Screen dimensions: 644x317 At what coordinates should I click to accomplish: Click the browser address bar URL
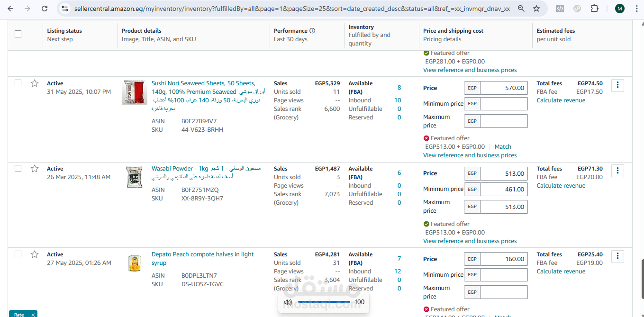pyautogui.click(x=292, y=9)
